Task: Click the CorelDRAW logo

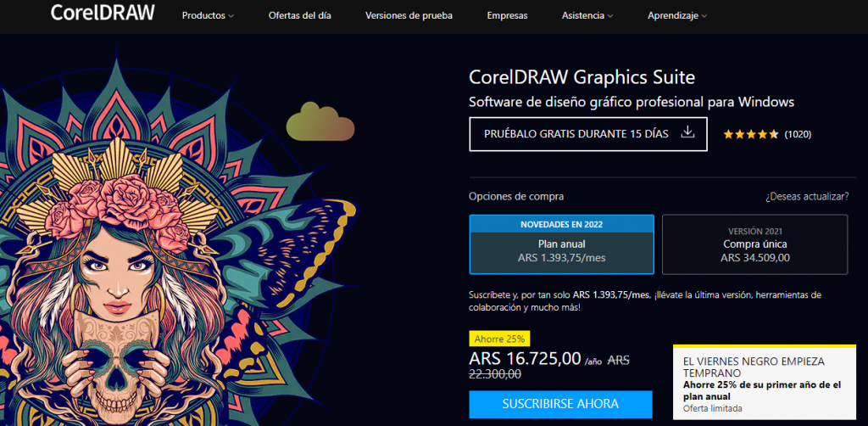Action: click(x=103, y=13)
